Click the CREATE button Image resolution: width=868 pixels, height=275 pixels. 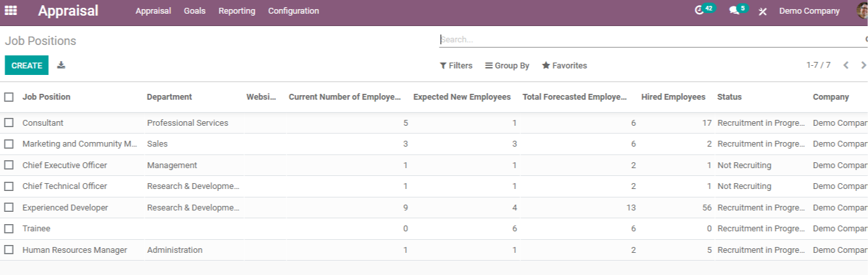27,65
